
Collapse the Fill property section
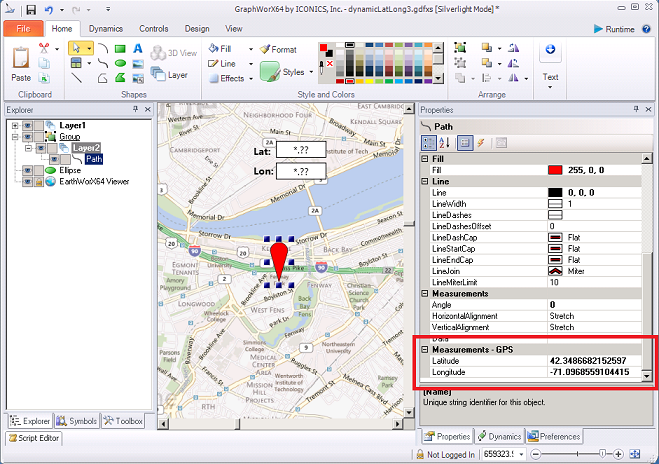click(425, 159)
